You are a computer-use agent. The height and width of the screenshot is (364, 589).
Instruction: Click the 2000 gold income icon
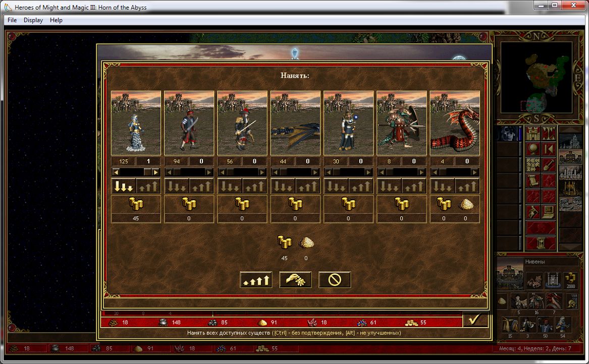[571, 280]
